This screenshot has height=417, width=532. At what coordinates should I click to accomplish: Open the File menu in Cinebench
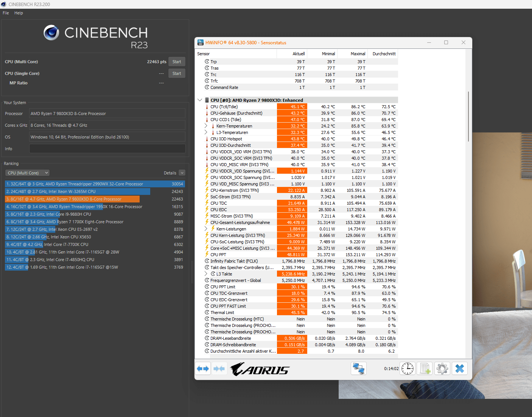point(6,13)
